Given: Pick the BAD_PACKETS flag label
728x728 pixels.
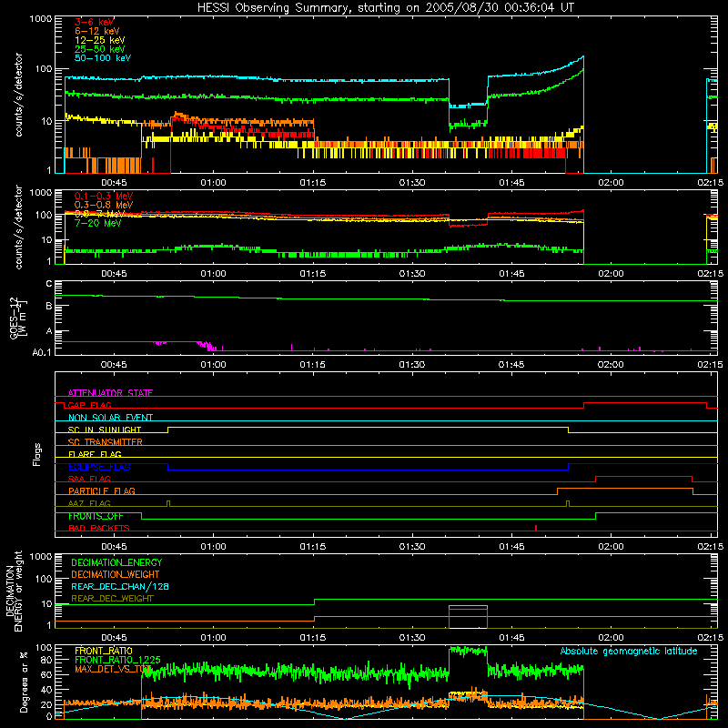Looking at the screenshot, I should pos(99,528).
